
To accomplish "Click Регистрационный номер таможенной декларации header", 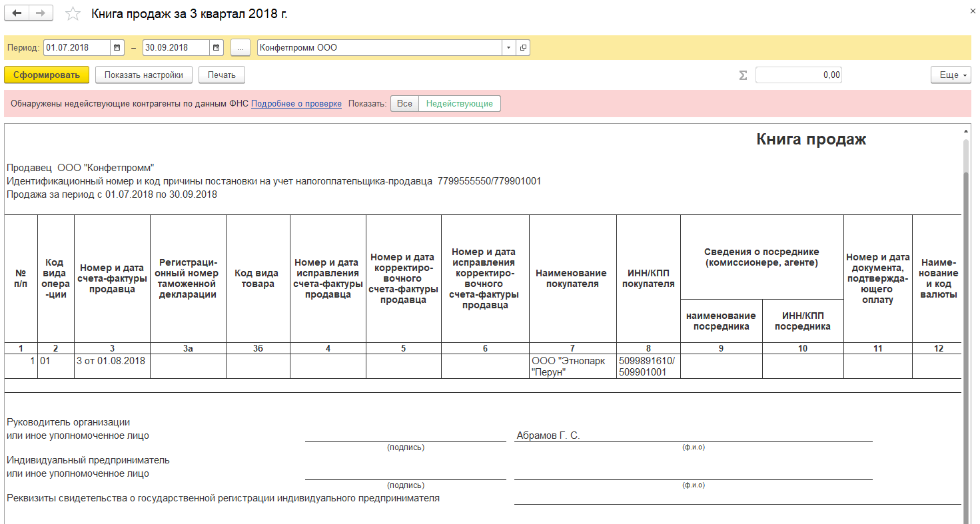I will pyautogui.click(x=189, y=278).
